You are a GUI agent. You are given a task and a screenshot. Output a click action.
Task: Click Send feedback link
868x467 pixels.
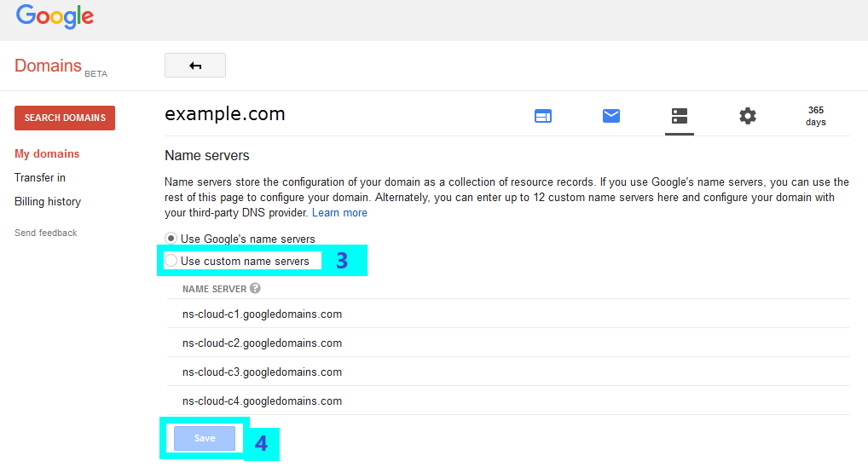click(x=46, y=233)
